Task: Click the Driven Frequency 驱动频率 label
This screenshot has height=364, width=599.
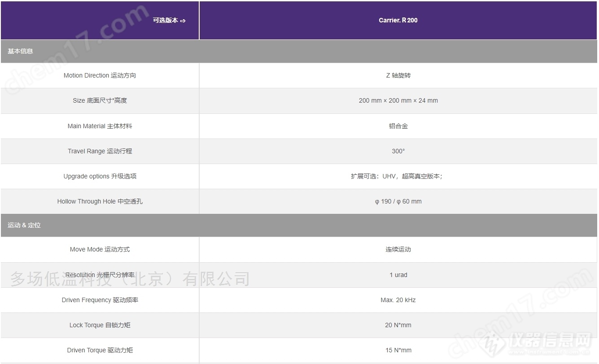Action: pos(100,300)
